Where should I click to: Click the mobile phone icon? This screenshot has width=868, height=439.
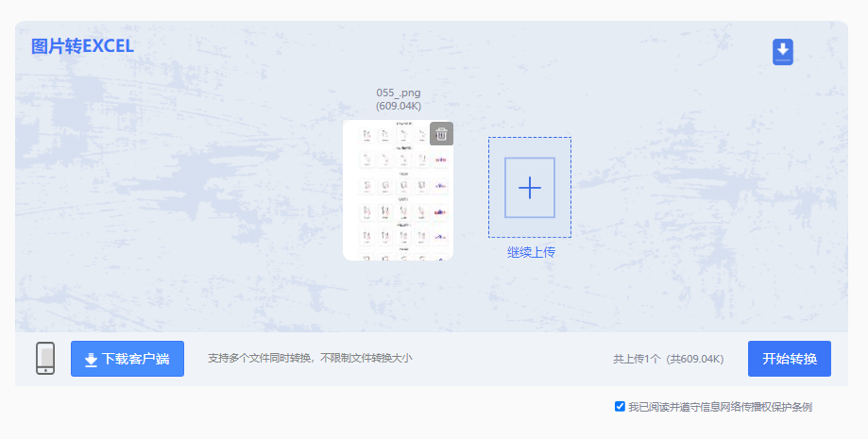point(45,358)
